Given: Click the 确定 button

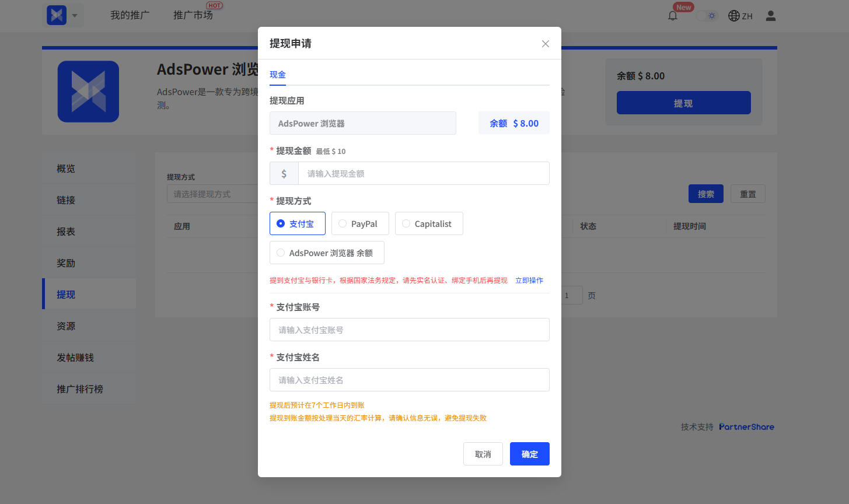Looking at the screenshot, I should tap(530, 454).
